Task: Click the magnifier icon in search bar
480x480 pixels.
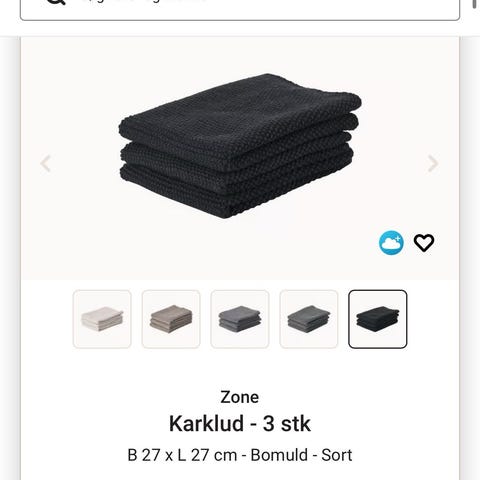Action: pos(56,2)
